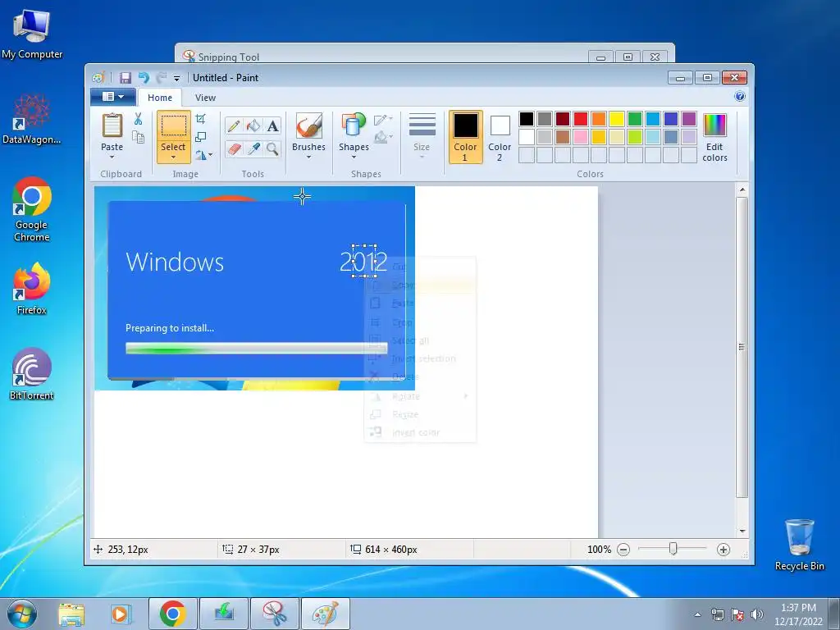This screenshot has height=630, width=840.
Task: Click Windows Start orb
Action: [x=22, y=614]
